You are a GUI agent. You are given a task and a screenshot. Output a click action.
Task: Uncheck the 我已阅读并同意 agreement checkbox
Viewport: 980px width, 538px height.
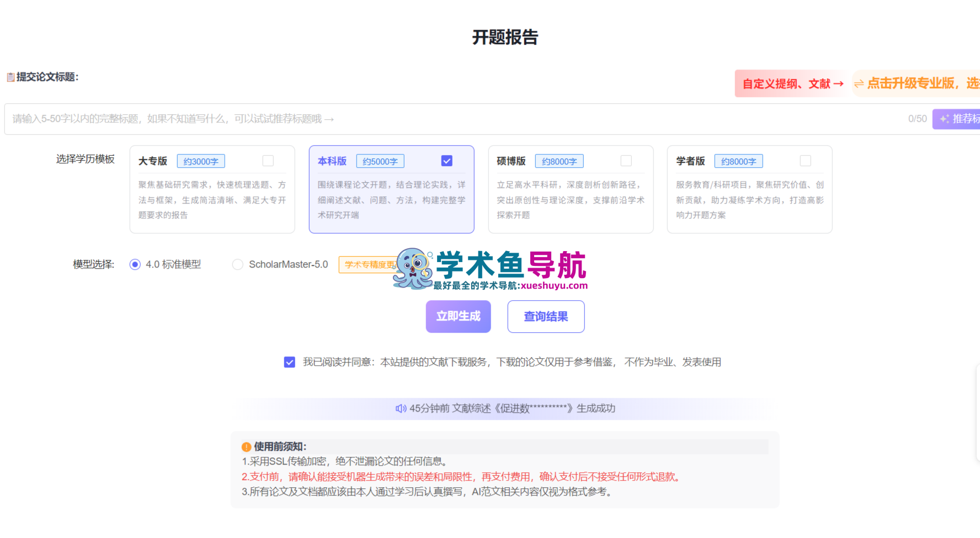click(x=289, y=362)
